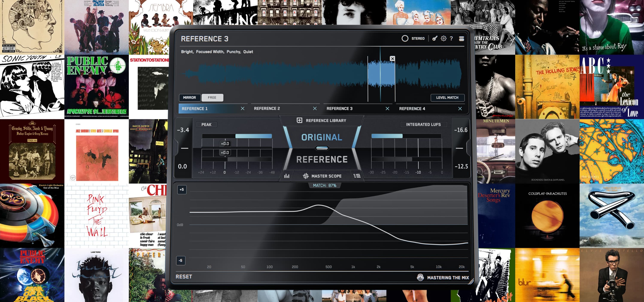
Task: Click the original +0.0 gain value
Action: pyautogui.click(x=225, y=144)
